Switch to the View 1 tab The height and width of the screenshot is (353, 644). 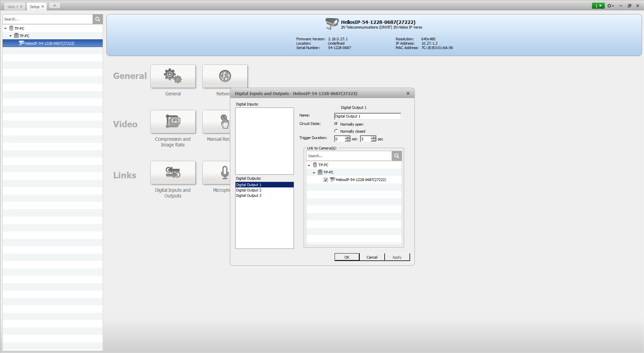[x=13, y=7]
